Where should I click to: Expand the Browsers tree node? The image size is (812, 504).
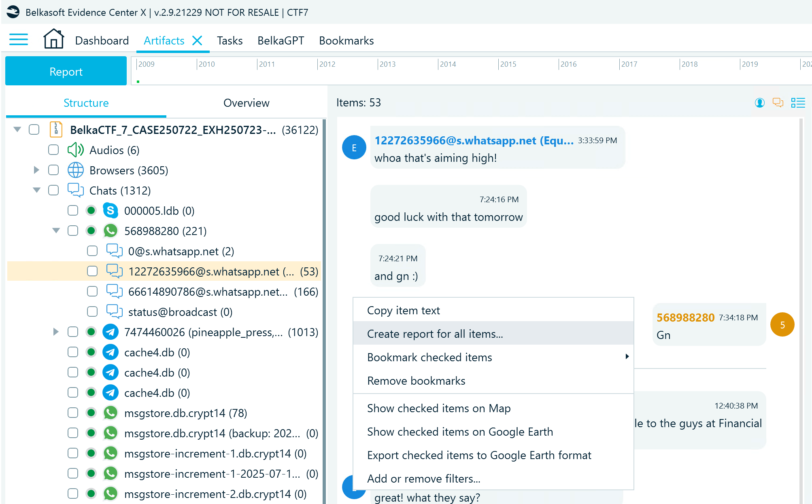[36, 170]
